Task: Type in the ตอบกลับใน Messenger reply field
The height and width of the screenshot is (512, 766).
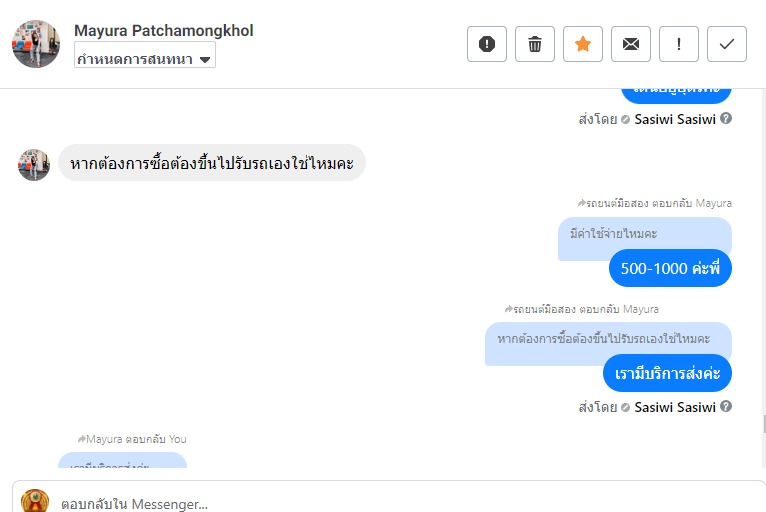Action: pyautogui.click(x=400, y=503)
